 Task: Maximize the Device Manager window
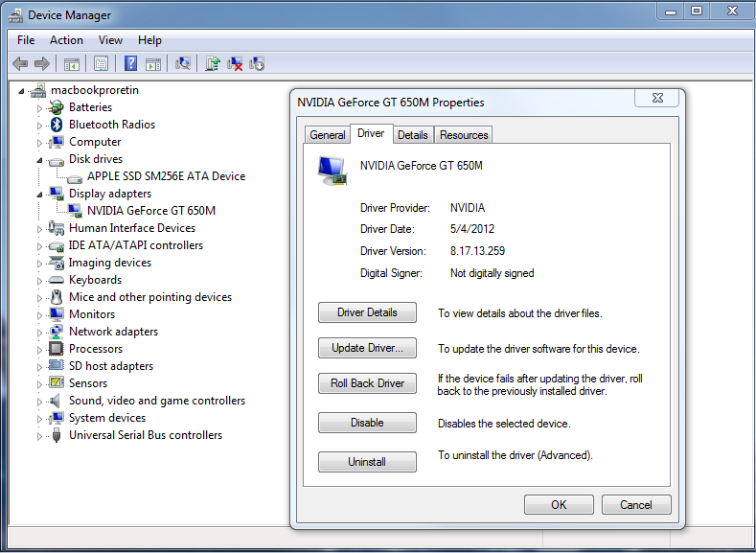pyautogui.click(x=697, y=11)
